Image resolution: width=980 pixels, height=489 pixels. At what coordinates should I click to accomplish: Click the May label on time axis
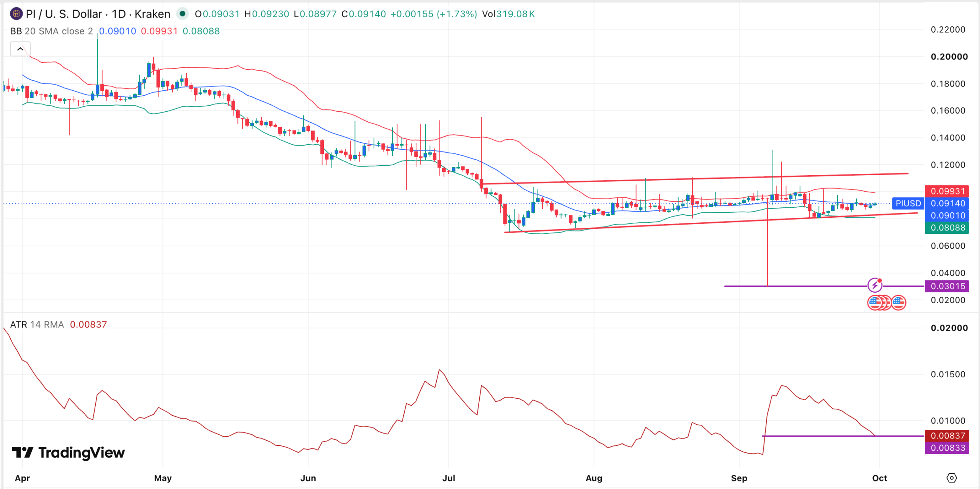click(163, 478)
